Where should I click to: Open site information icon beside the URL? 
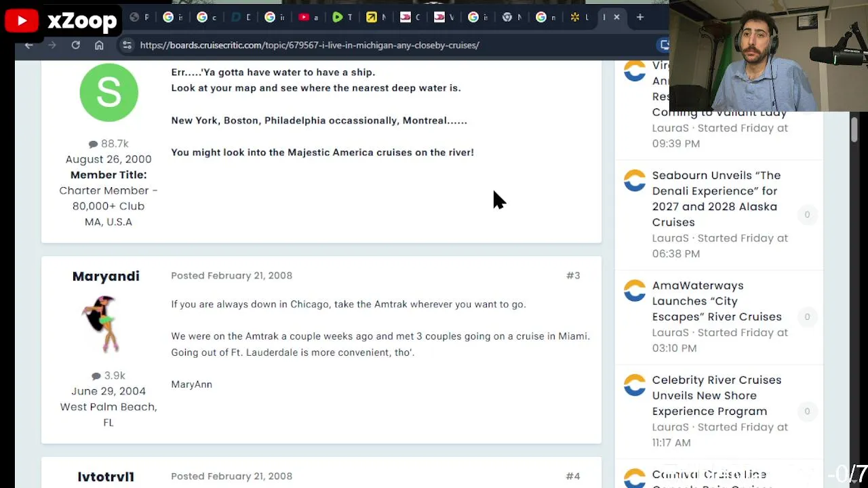coord(127,45)
